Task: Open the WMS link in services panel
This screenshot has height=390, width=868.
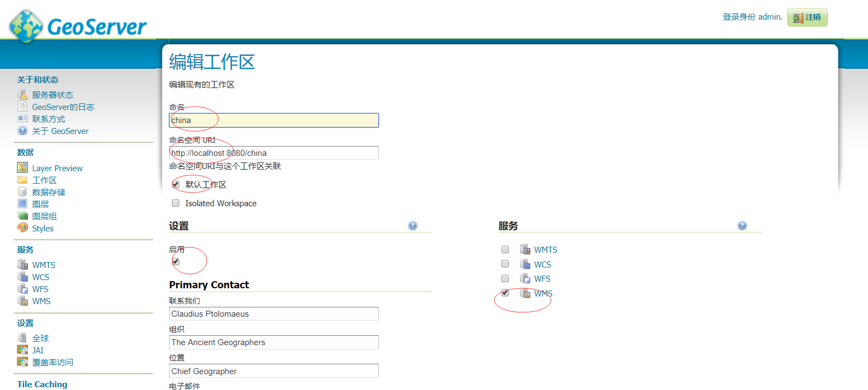Action: 543,293
